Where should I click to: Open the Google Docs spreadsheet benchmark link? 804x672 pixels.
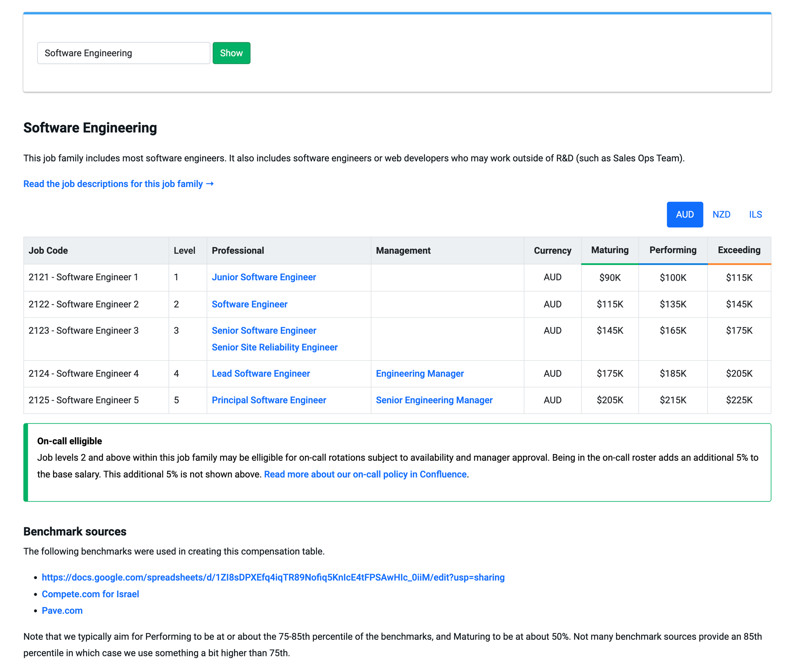(x=273, y=577)
